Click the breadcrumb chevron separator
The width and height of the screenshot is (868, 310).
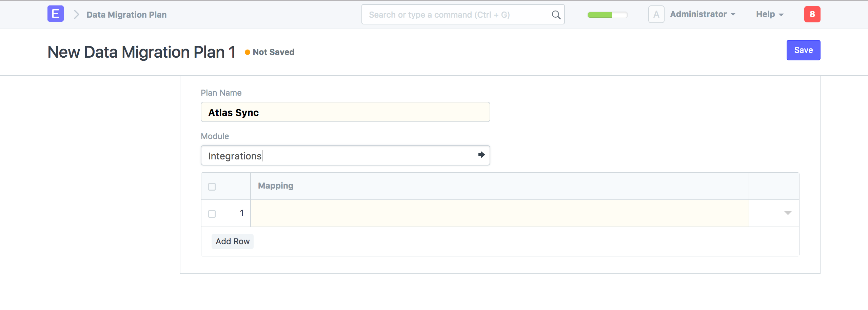76,15
